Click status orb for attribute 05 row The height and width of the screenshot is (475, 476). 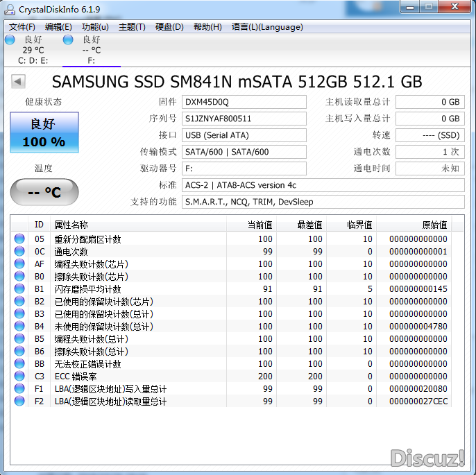tap(19, 239)
